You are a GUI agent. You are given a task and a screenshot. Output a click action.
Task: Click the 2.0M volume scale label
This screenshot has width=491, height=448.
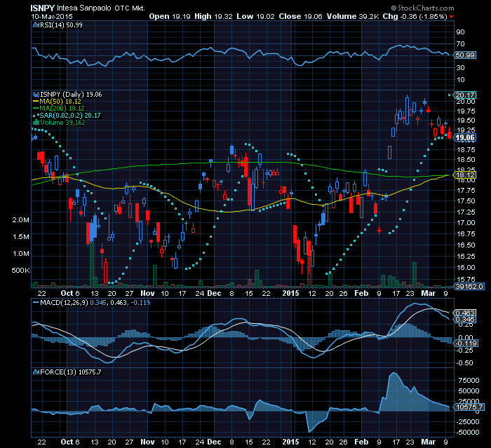coord(20,219)
